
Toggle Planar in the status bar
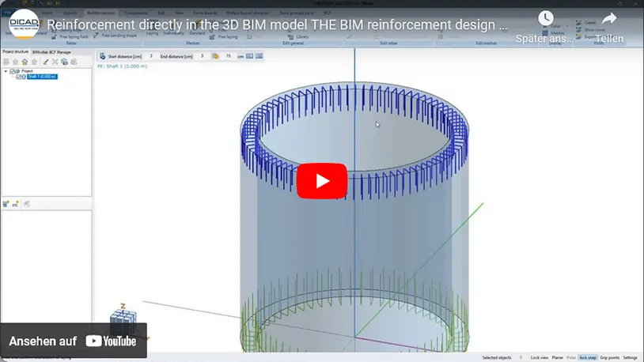(x=557, y=358)
